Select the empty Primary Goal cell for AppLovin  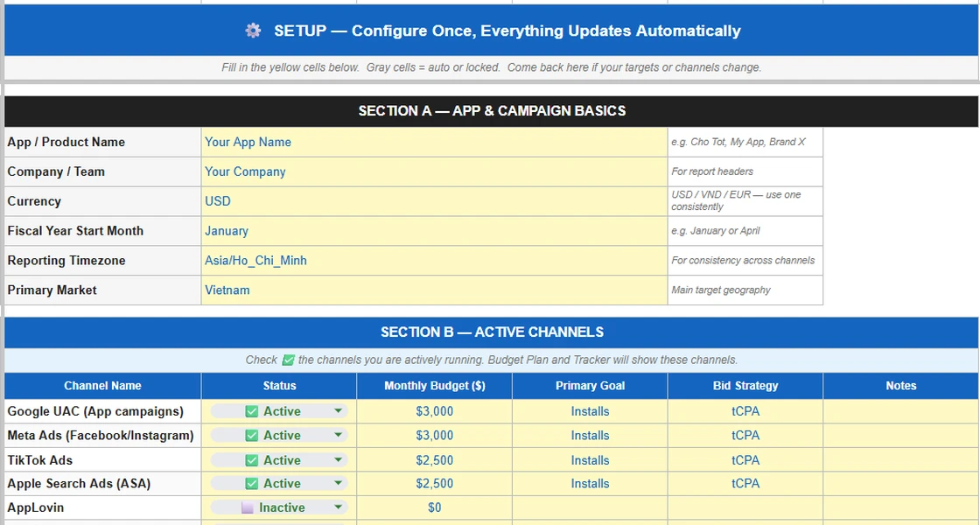(590, 507)
